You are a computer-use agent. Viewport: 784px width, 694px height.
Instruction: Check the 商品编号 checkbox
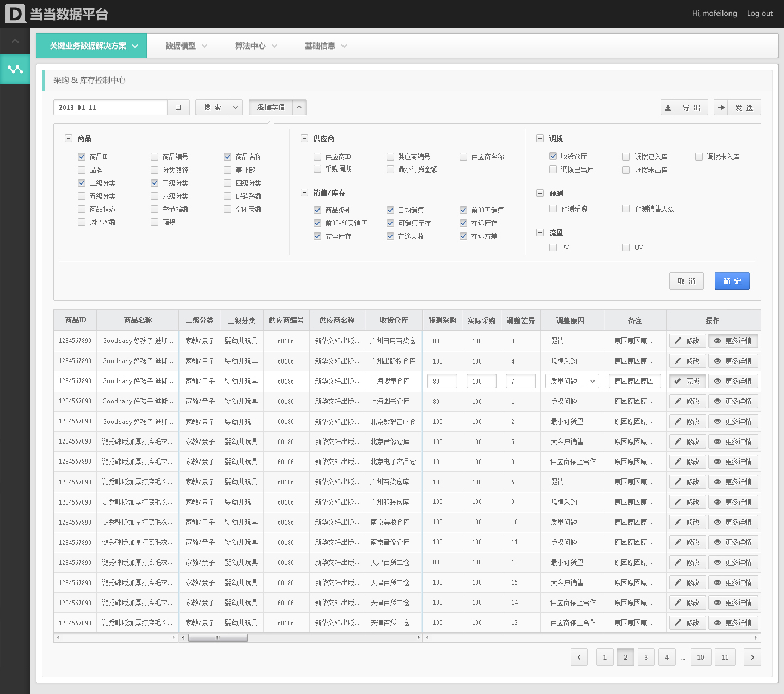(155, 157)
